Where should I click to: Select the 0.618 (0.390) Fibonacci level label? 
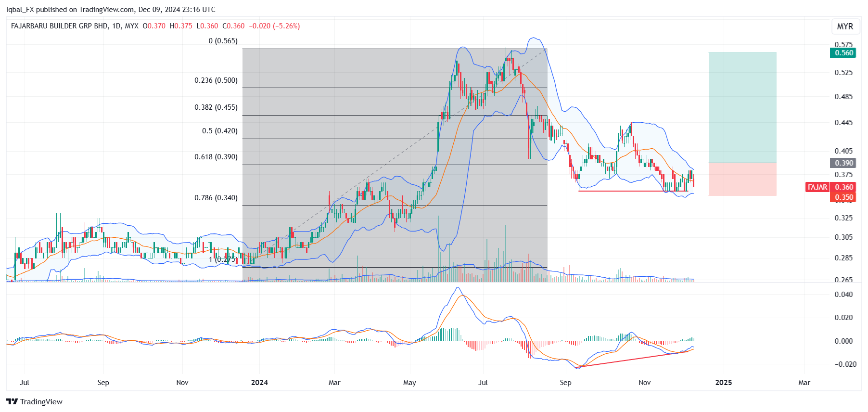(216, 157)
